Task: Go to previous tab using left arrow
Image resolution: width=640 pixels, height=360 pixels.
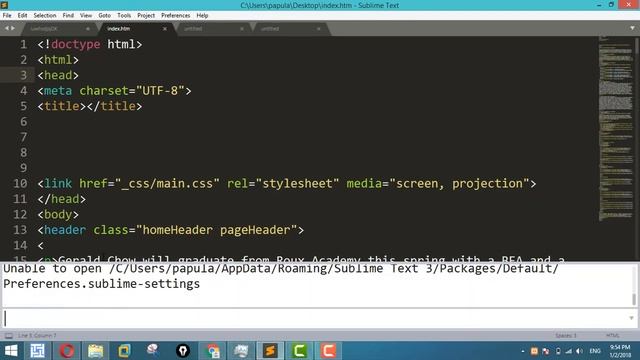Action: 7,28
